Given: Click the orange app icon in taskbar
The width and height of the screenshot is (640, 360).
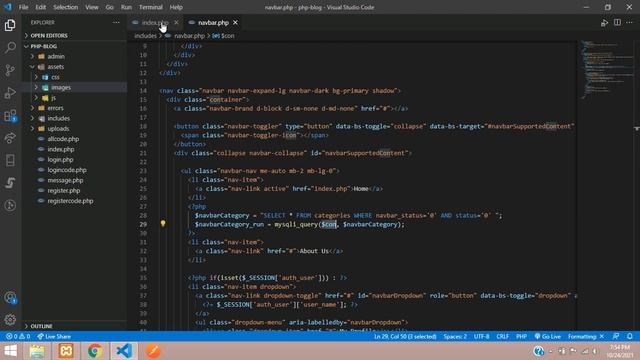Looking at the screenshot, I should pos(153,351).
